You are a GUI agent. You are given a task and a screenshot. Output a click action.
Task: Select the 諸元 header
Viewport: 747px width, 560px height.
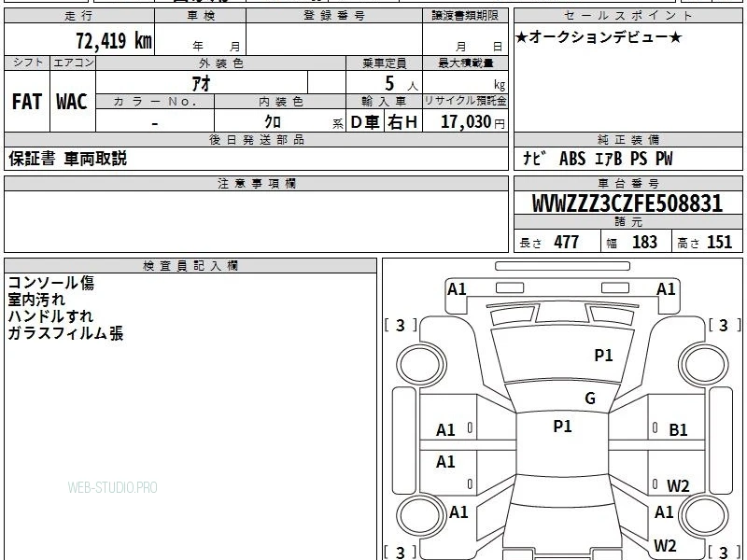tap(628, 222)
